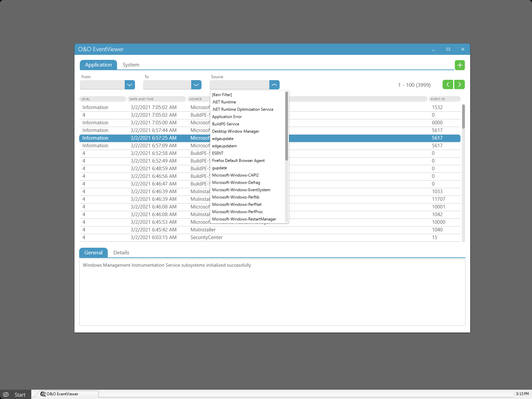Select Microsoft-Windows-Perflib source
Image resolution: width=532 pixels, height=399 pixels.
click(x=248, y=197)
